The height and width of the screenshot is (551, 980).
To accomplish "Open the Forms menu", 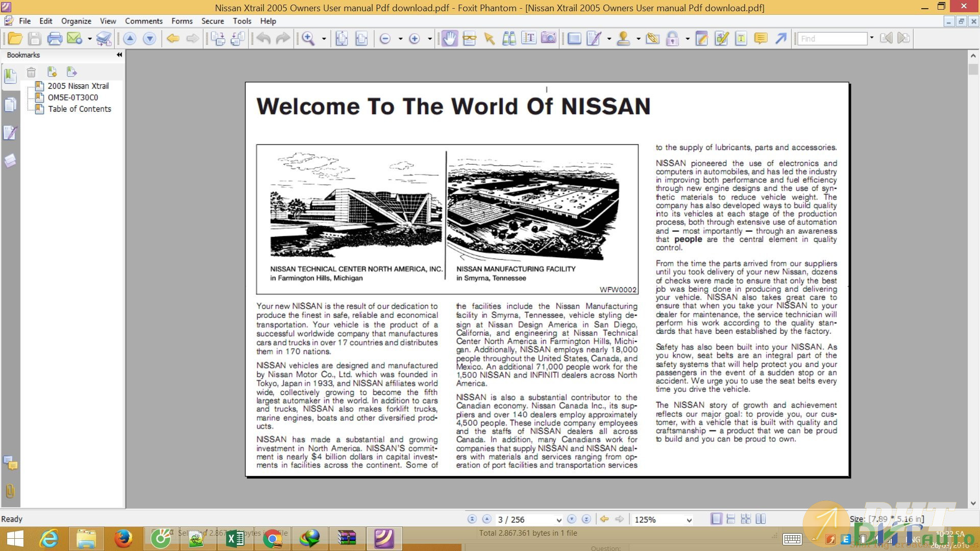I will (x=182, y=21).
